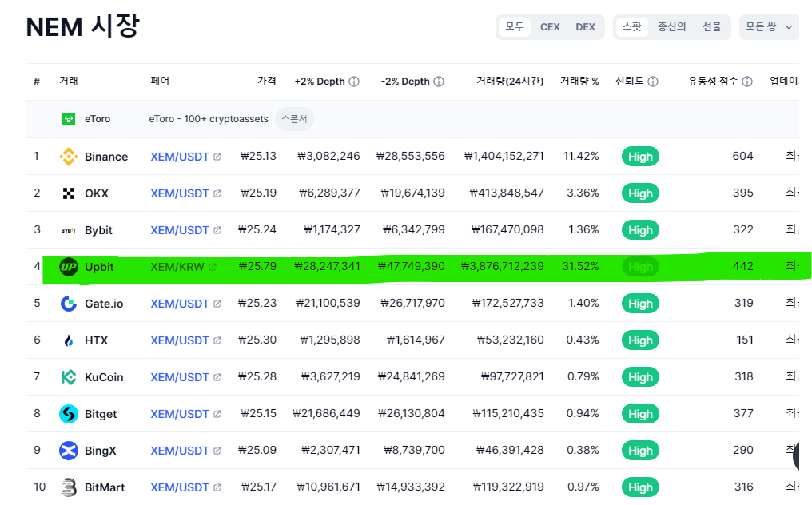Show info for -2% Depth column

coord(439,82)
